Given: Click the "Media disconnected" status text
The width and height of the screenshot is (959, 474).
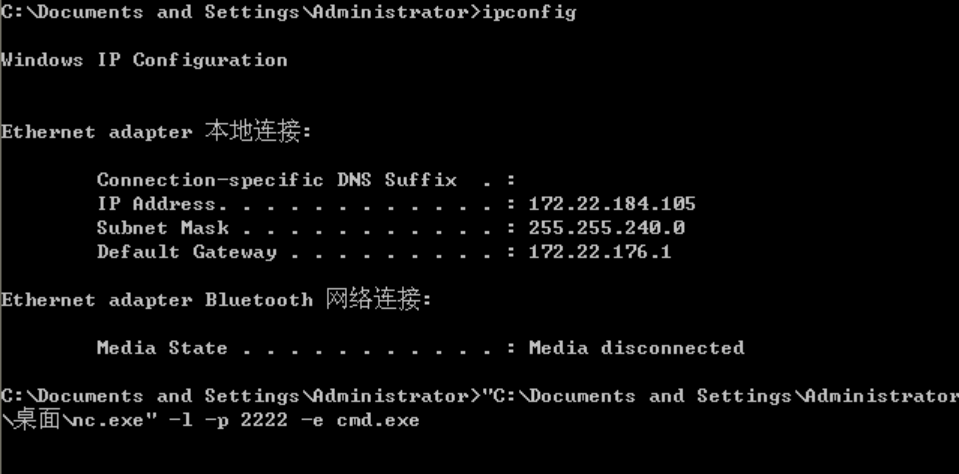Looking at the screenshot, I should (x=636, y=348).
